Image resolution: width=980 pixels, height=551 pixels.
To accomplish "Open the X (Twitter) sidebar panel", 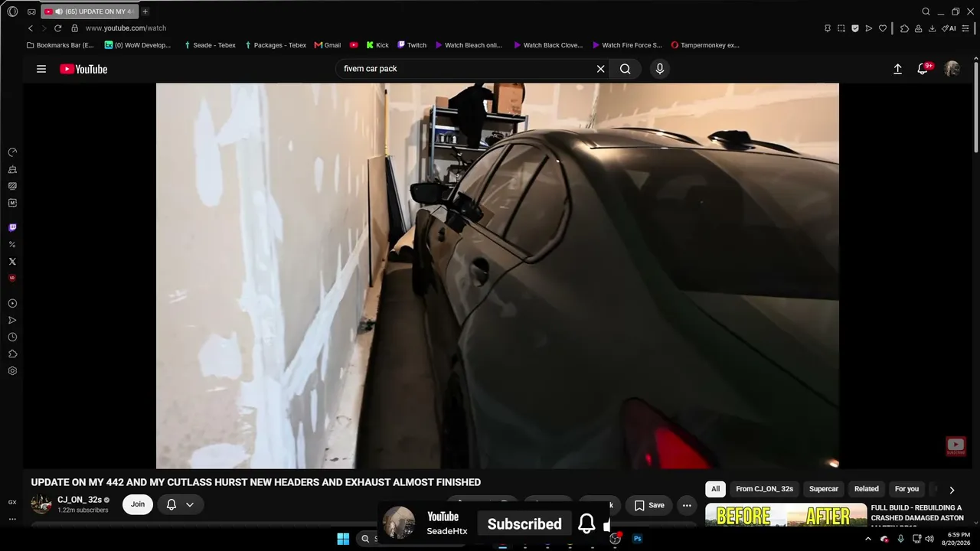I will (12, 262).
